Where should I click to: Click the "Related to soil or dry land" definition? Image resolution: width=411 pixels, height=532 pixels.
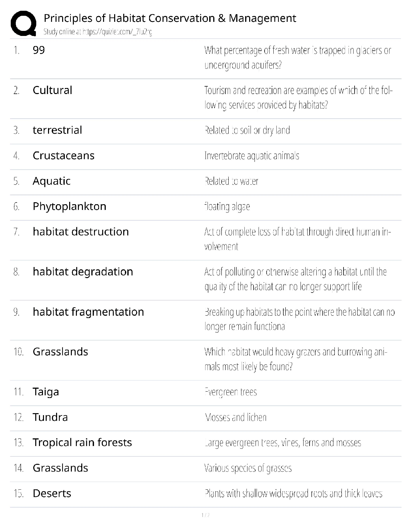tap(247, 130)
